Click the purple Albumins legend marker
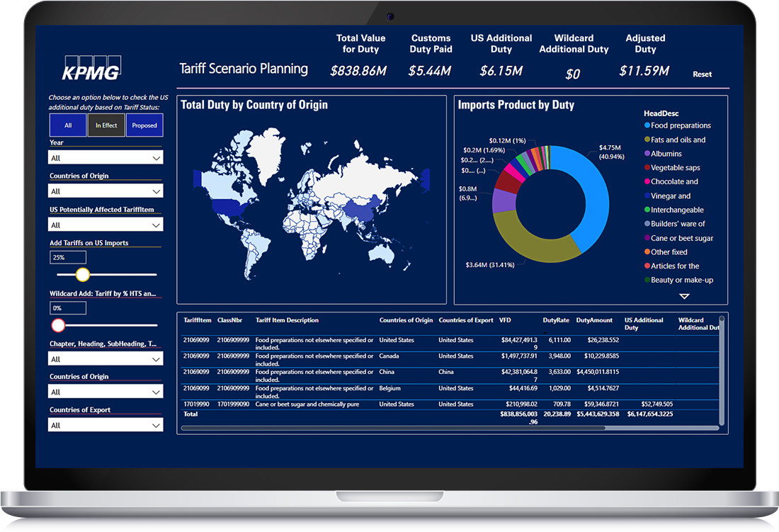Screen dimensions: 779x532 click(x=647, y=154)
